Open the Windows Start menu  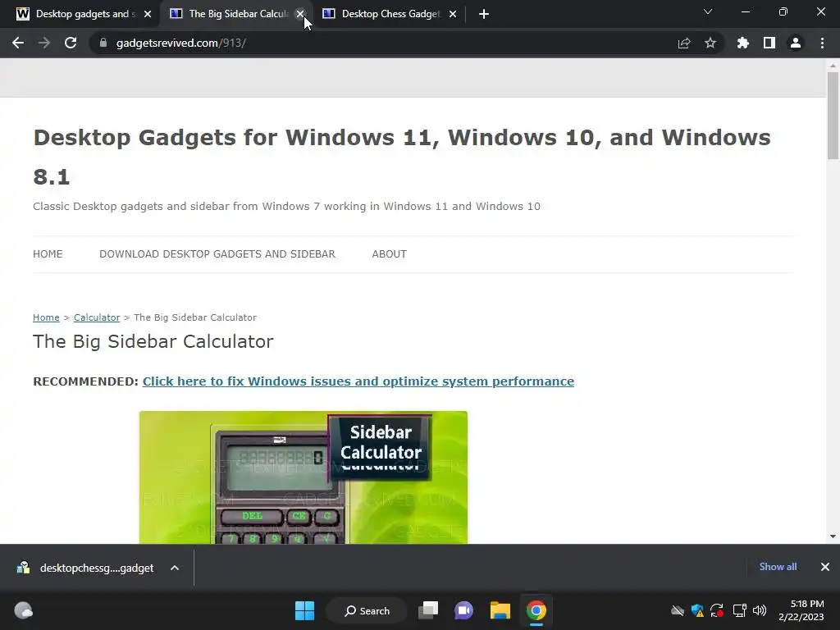(305, 610)
